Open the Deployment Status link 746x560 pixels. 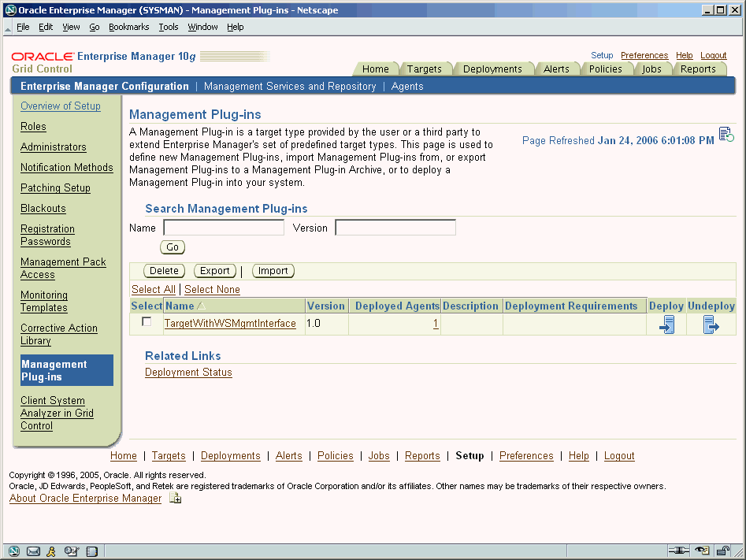click(x=188, y=372)
